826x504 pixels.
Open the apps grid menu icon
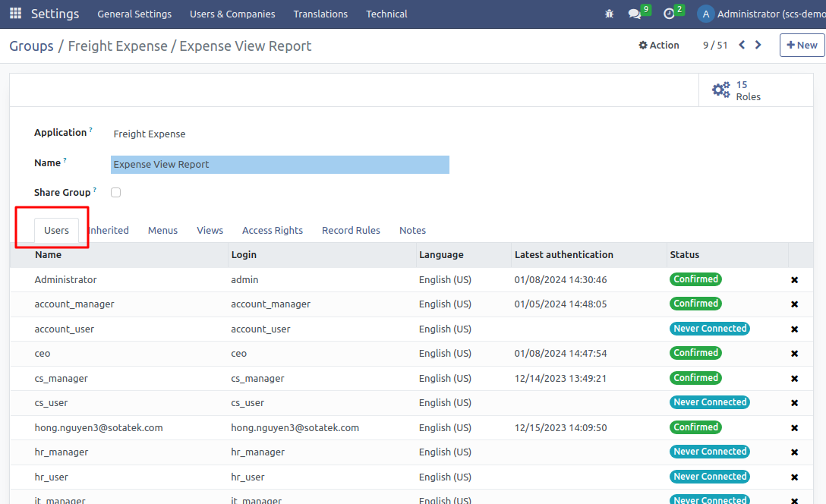(15, 14)
